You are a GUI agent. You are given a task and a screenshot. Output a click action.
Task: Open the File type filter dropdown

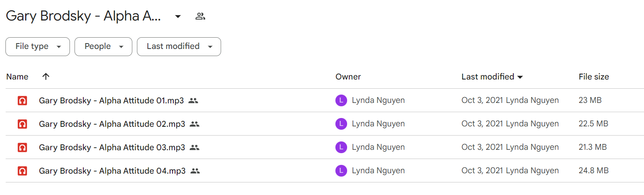[38, 46]
